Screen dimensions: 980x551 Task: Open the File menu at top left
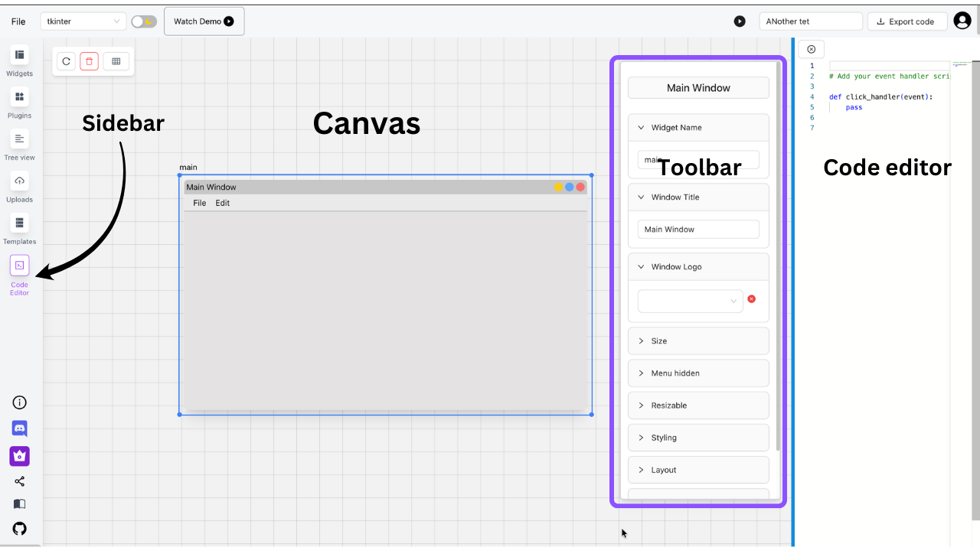[18, 21]
